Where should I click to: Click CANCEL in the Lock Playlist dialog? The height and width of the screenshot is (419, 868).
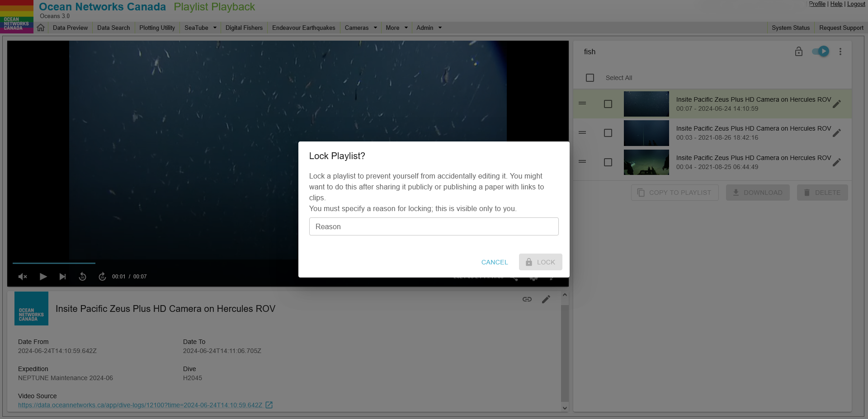coord(495,262)
